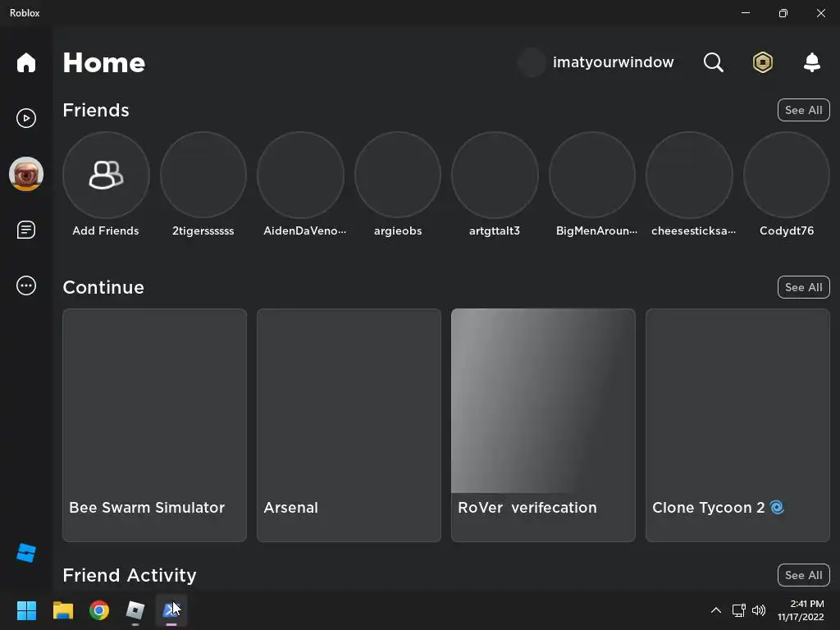Click the Add Friends icon
The image size is (840, 630).
tap(106, 175)
